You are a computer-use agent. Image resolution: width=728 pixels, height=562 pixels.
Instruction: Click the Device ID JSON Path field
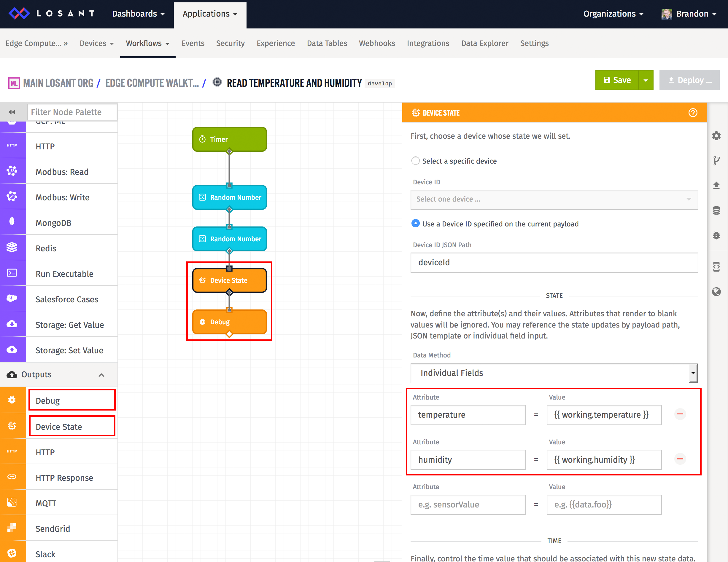554,263
